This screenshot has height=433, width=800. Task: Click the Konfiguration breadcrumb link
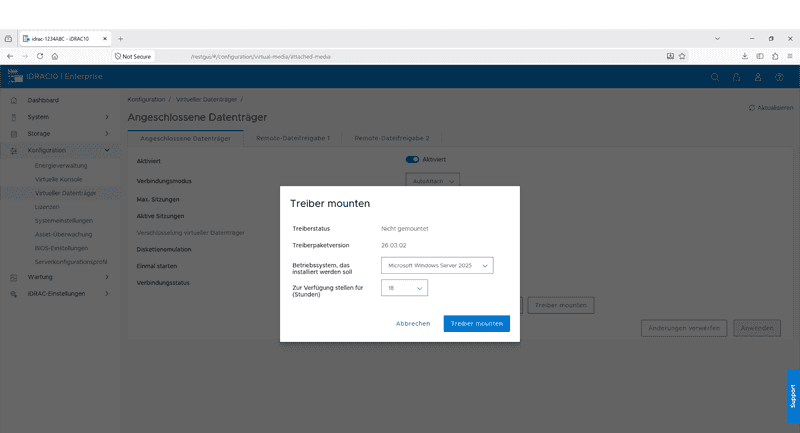pos(146,99)
